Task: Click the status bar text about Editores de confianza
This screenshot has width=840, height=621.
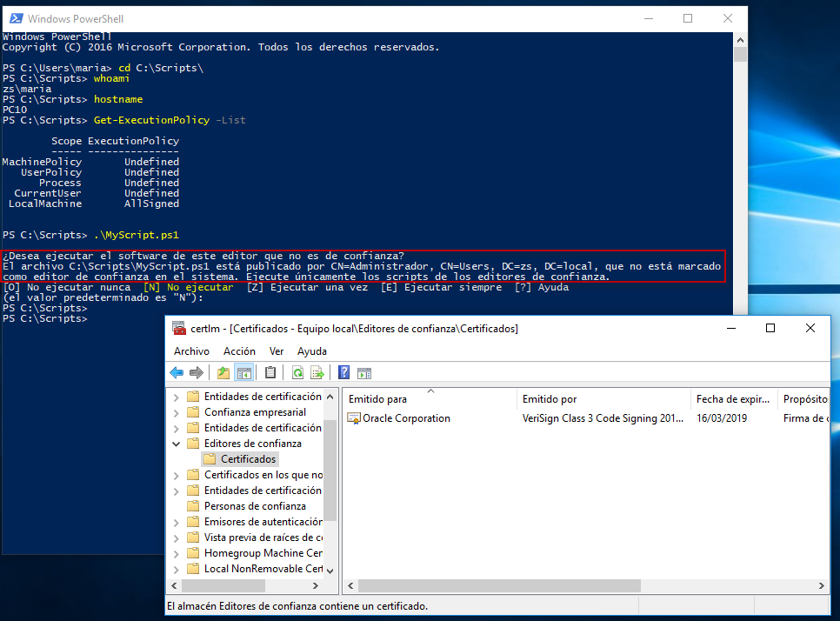Action: [x=297, y=606]
